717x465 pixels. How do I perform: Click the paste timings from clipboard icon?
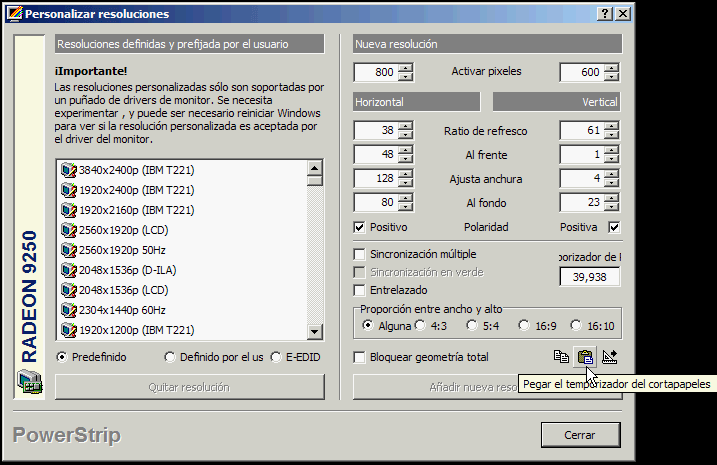click(585, 357)
